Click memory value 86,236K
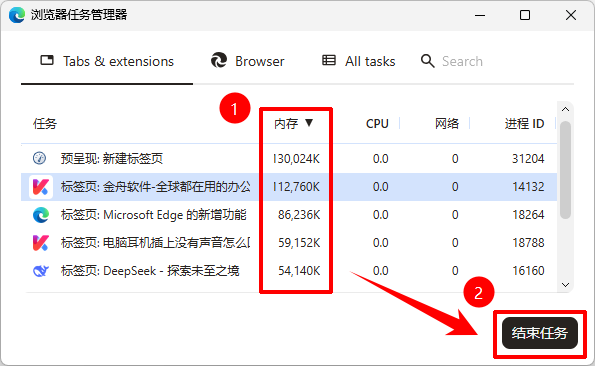Screen dimensions: 595x366 (x=299, y=215)
